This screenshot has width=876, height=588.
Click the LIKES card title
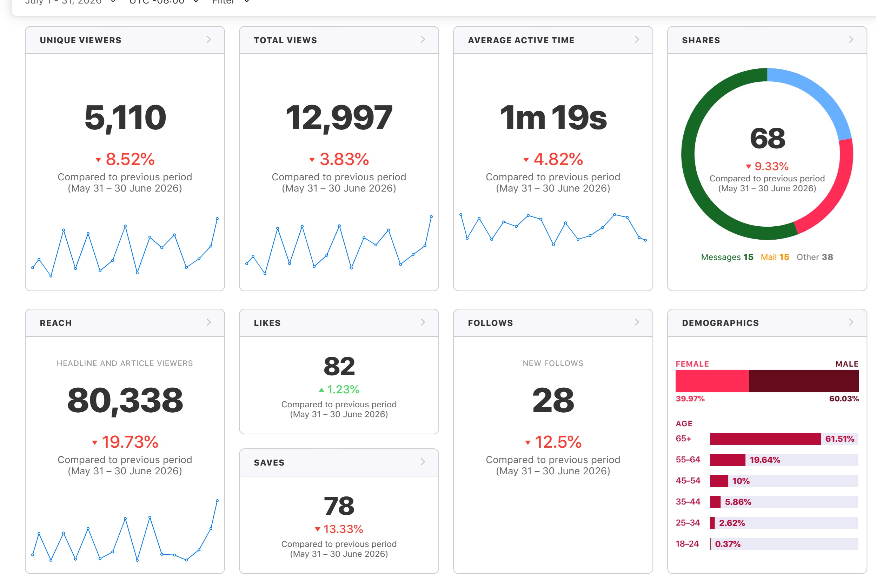click(267, 323)
